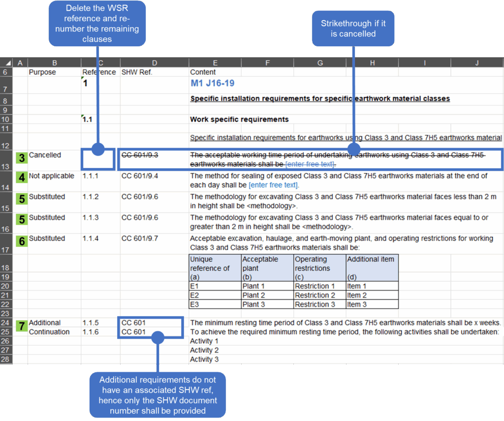Select column D header
This screenshot has width=504, height=421.
[155, 63]
